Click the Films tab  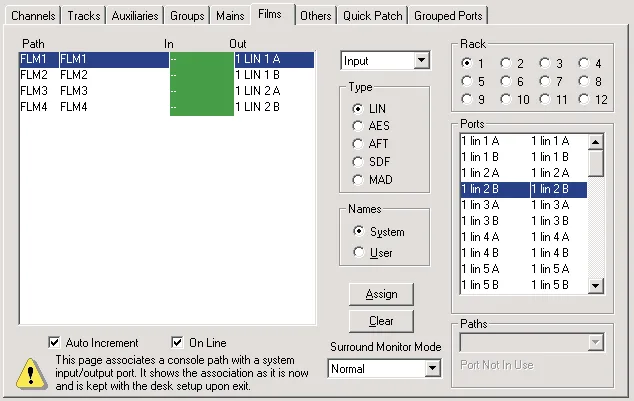[273, 14]
